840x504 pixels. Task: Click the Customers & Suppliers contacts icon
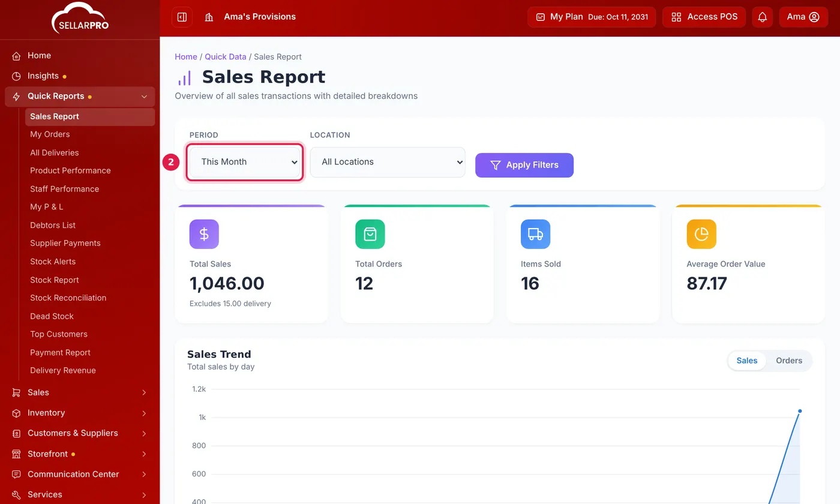[16, 433]
